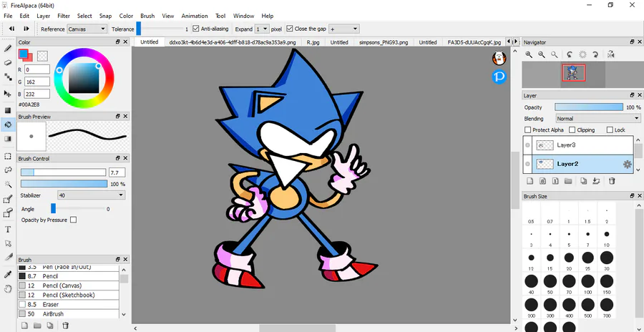Select AirBrush in brush list
Viewport: 644px width, 332px height.
68,314
